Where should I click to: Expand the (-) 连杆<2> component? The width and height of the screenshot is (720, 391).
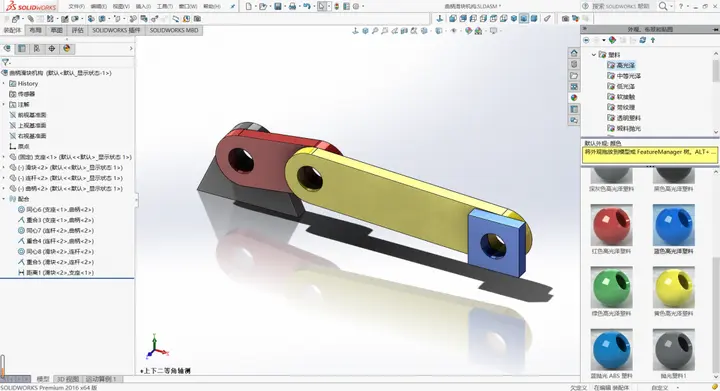4,178
